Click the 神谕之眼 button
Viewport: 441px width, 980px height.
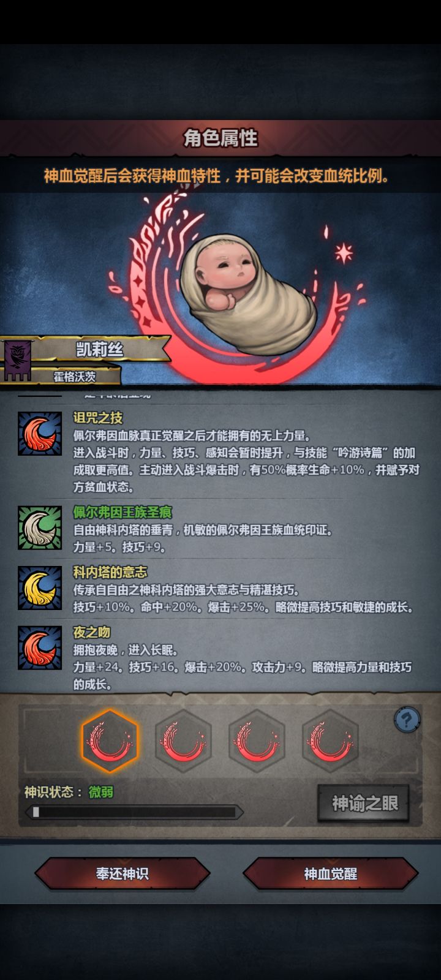point(364,804)
